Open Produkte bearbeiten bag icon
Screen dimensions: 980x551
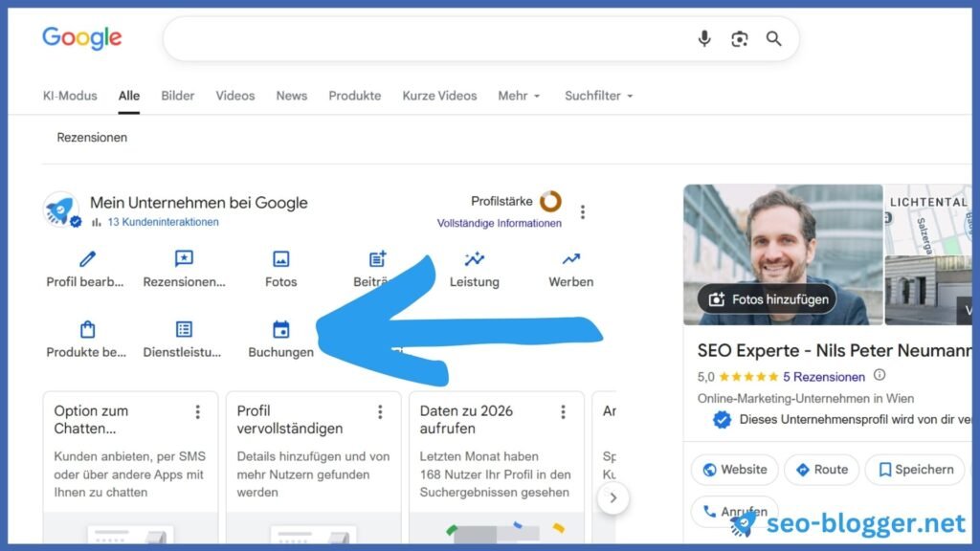(87, 329)
